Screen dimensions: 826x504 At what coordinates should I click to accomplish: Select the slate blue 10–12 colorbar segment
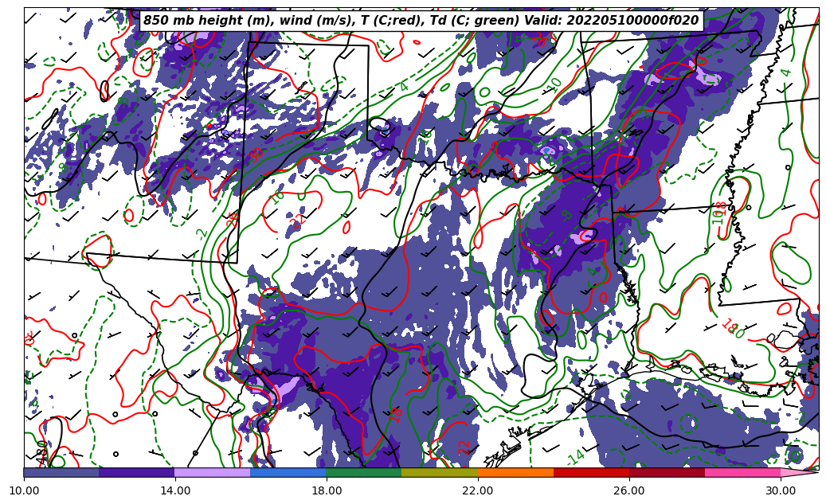click(x=61, y=472)
